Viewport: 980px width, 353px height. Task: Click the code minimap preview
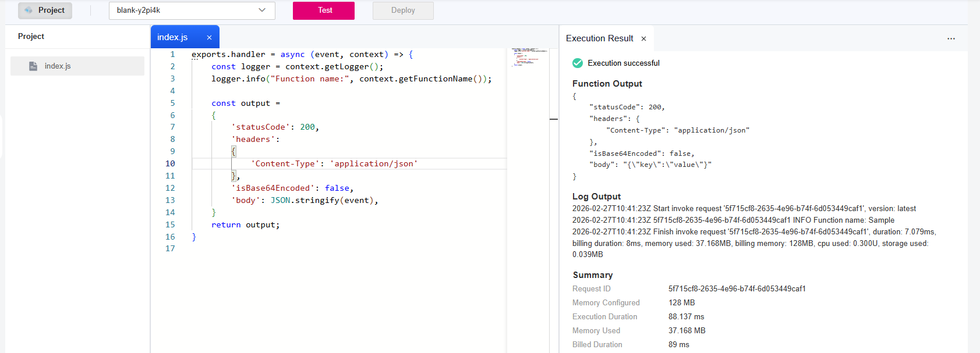[x=528, y=57]
